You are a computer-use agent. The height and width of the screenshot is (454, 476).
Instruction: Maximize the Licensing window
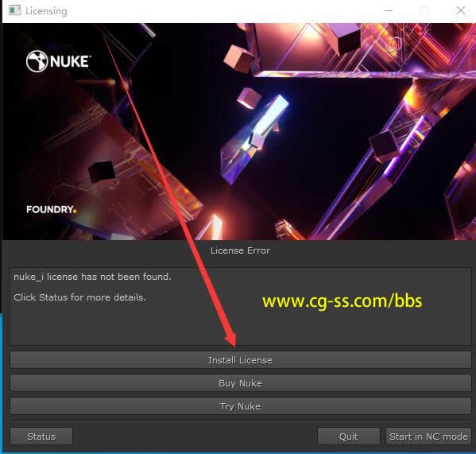click(x=424, y=10)
